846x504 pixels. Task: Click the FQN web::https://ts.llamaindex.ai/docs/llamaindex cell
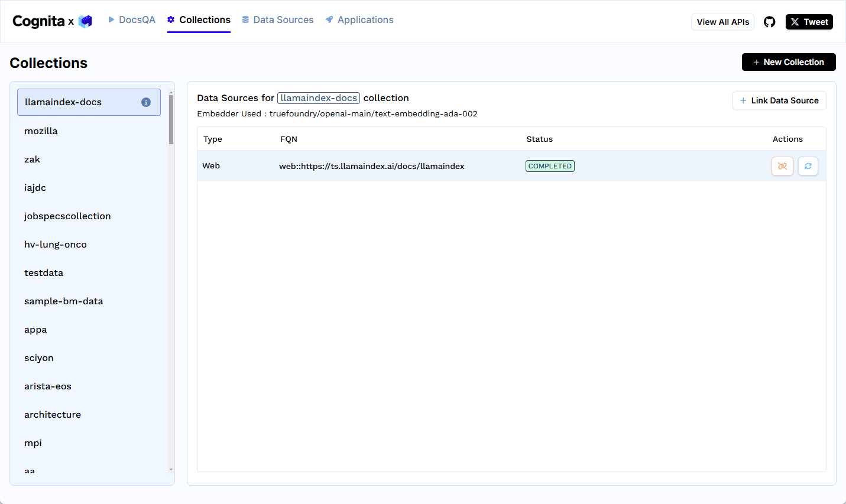[x=372, y=166]
